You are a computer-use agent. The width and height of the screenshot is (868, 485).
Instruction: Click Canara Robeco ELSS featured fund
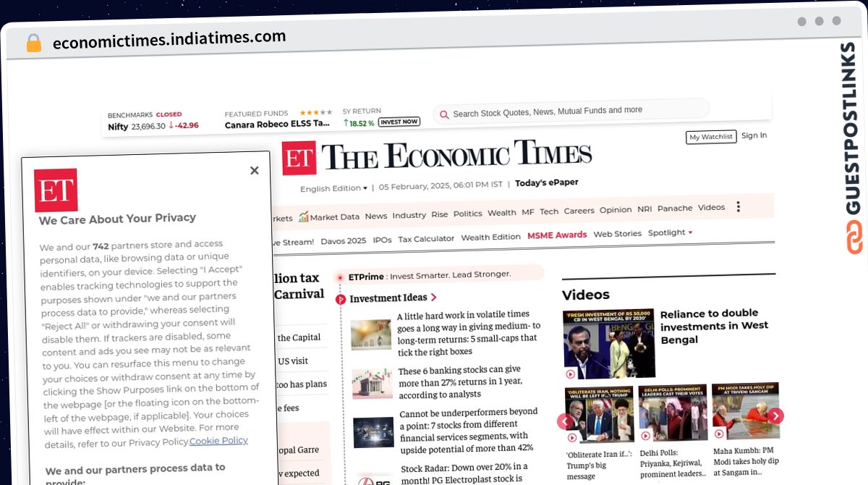(277, 124)
